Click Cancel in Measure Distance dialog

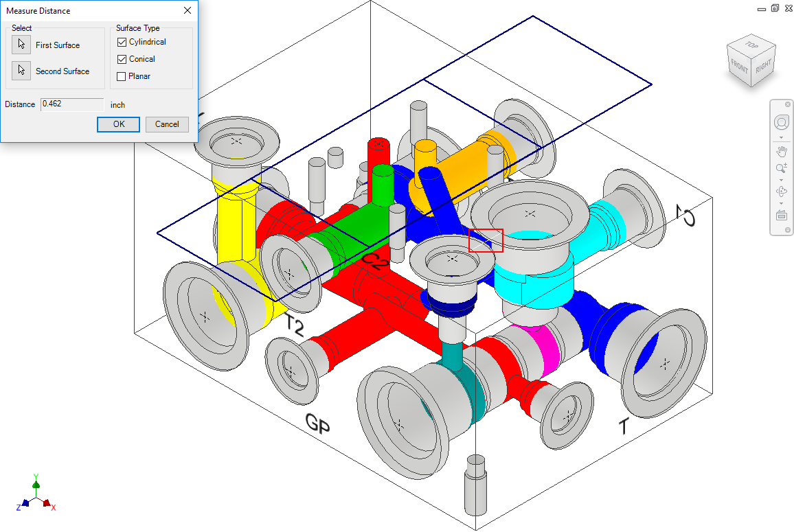tap(167, 124)
